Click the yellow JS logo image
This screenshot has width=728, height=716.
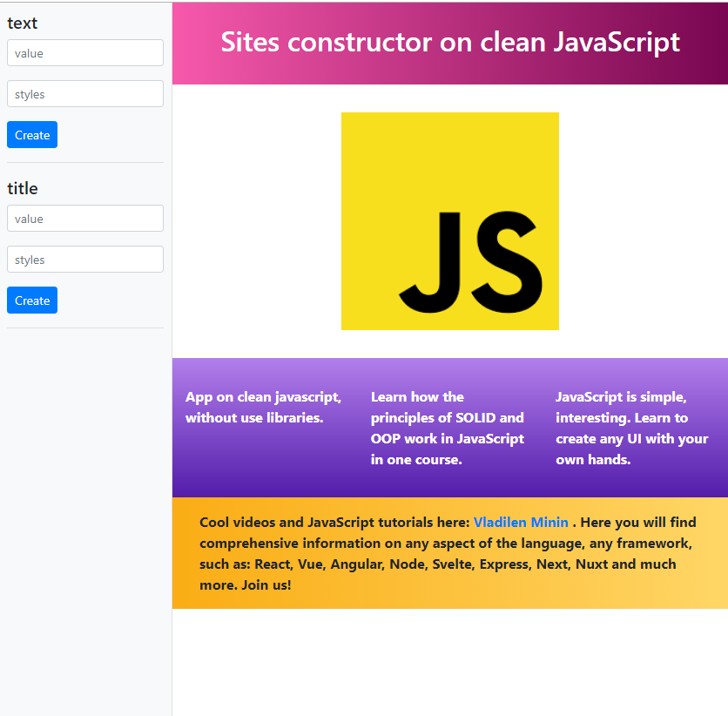tap(450, 221)
